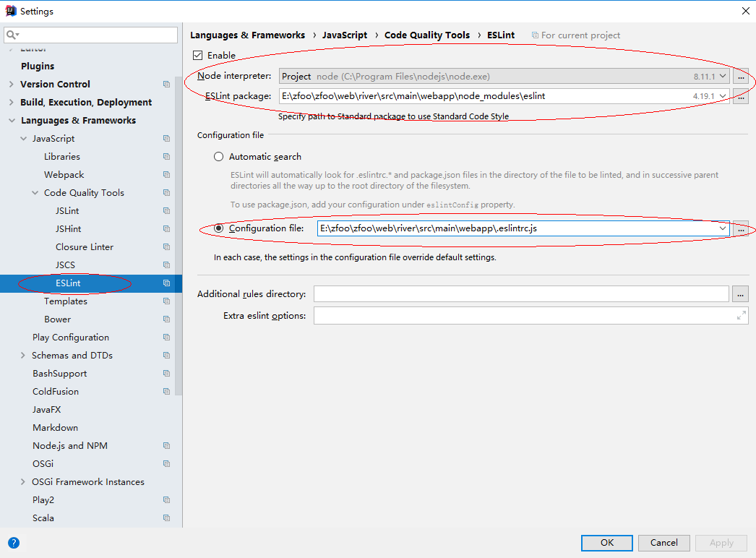Click the project-level icon beside BashSupport
The image size is (756, 558).
pyautogui.click(x=167, y=373)
